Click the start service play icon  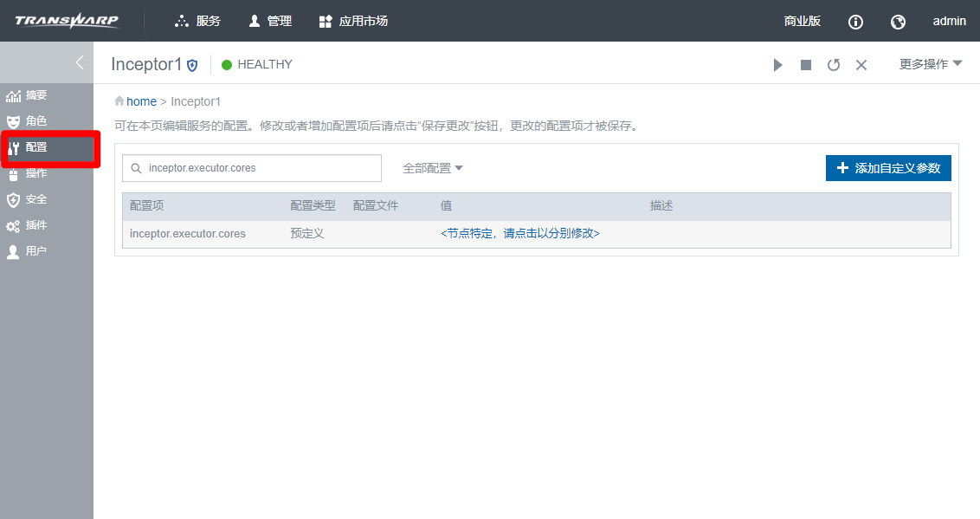(777, 65)
